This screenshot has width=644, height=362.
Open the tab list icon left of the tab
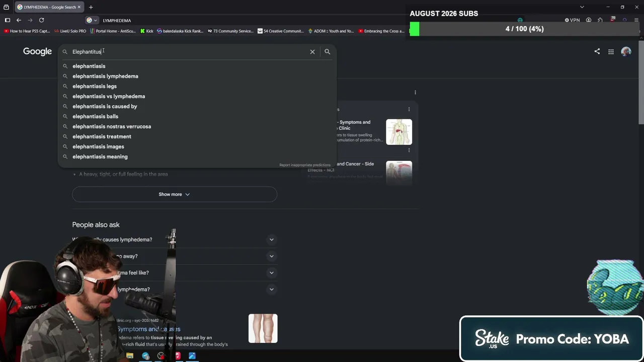pyautogui.click(x=6, y=7)
